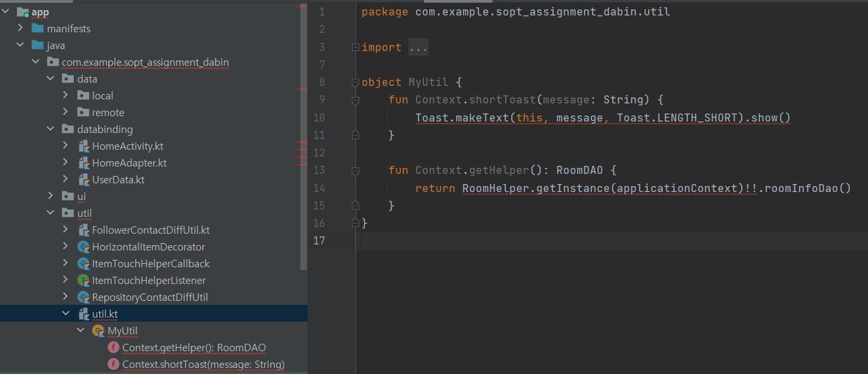Click roomInfoDao() in line 14
The image size is (868, 374).
pyautogui.click(x=808, y=188)
